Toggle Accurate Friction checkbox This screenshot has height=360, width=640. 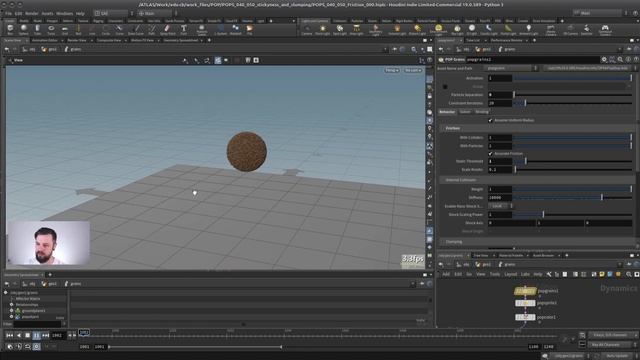[490, 153]
